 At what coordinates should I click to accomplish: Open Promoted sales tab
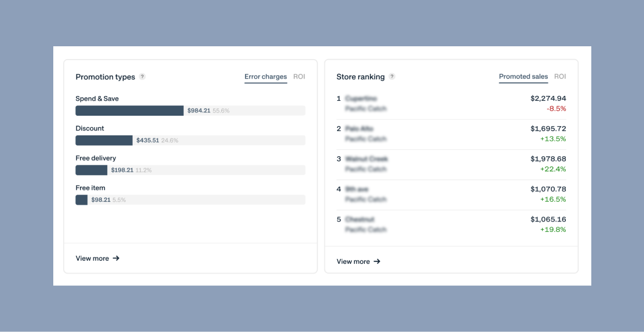[x=523, y=77]
